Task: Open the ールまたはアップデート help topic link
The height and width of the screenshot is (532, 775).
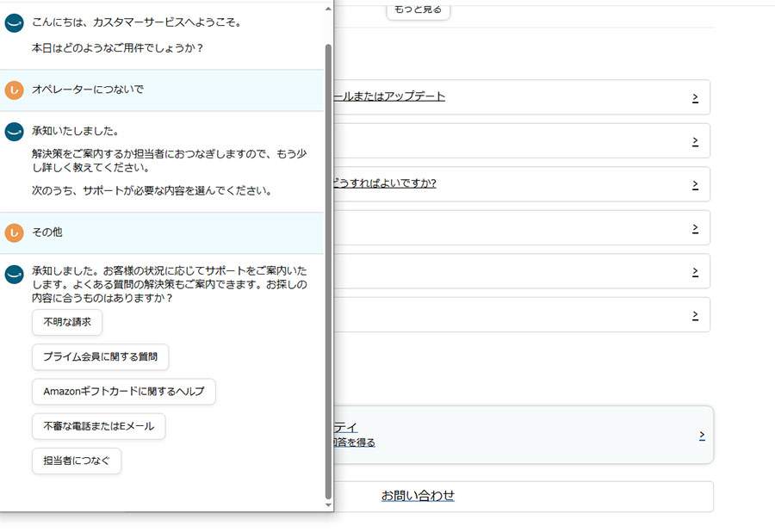Action: (390, 96)
